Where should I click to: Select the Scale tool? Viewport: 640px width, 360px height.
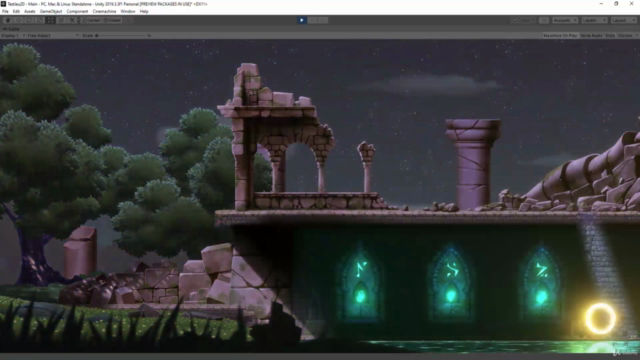tap(40, 20)
